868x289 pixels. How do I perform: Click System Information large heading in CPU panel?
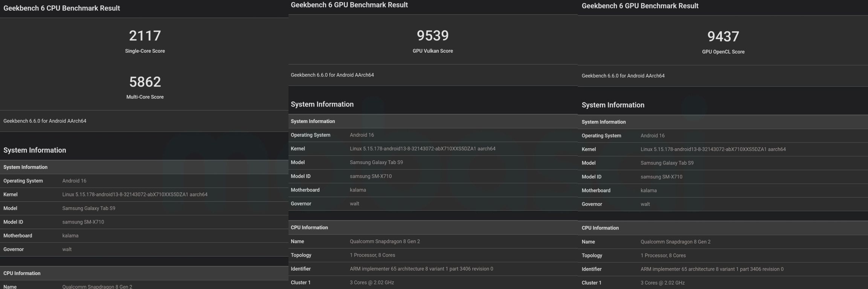(x=35, y=150)
